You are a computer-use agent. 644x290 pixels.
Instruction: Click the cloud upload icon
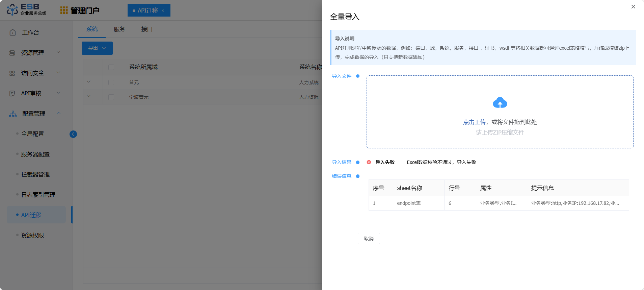(500, 103)
